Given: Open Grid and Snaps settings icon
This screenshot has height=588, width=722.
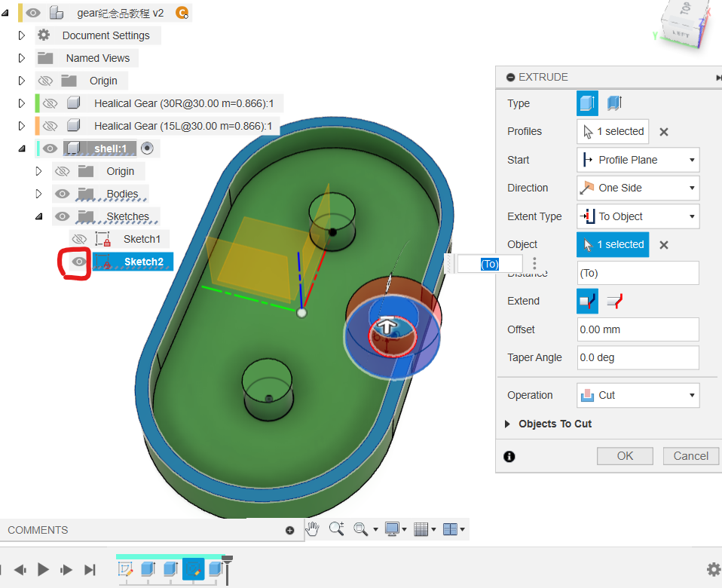Looking at the screenshot, I should (422, 529).
